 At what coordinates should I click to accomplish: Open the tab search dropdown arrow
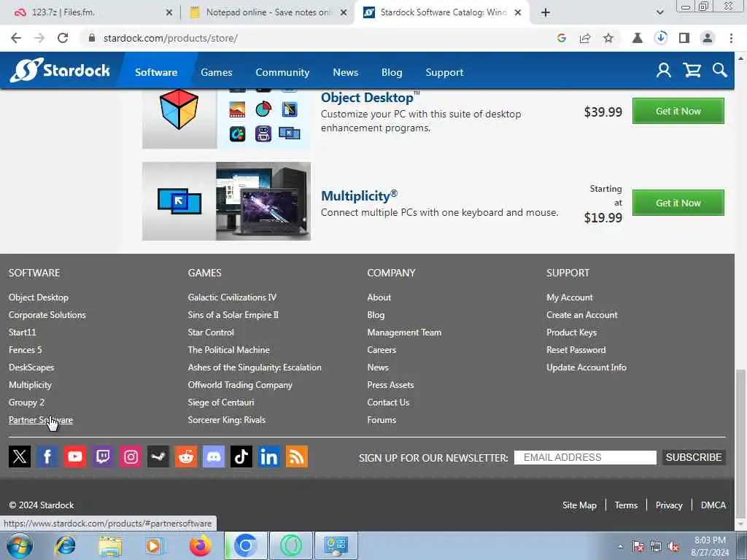point(659,12)
